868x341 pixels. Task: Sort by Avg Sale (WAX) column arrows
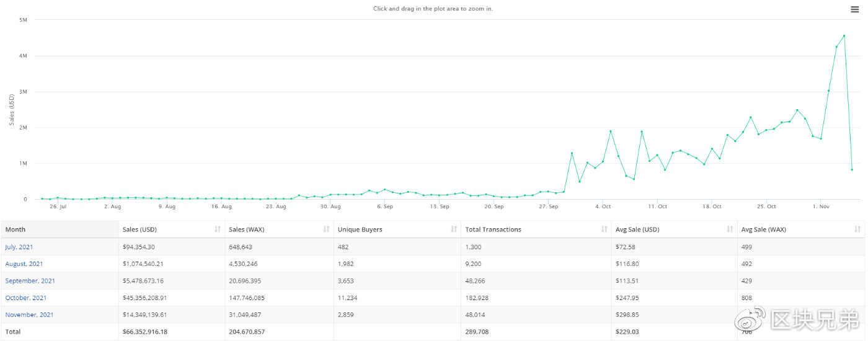pos(857,229)
